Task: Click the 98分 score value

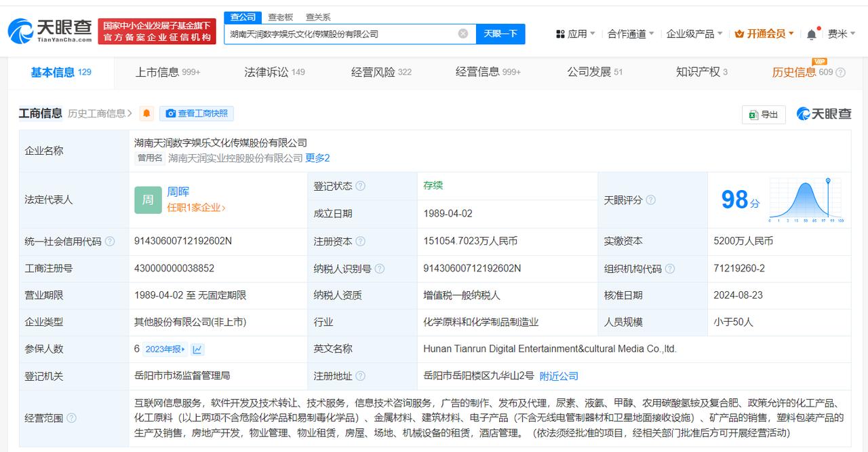Action: [740, 200]
